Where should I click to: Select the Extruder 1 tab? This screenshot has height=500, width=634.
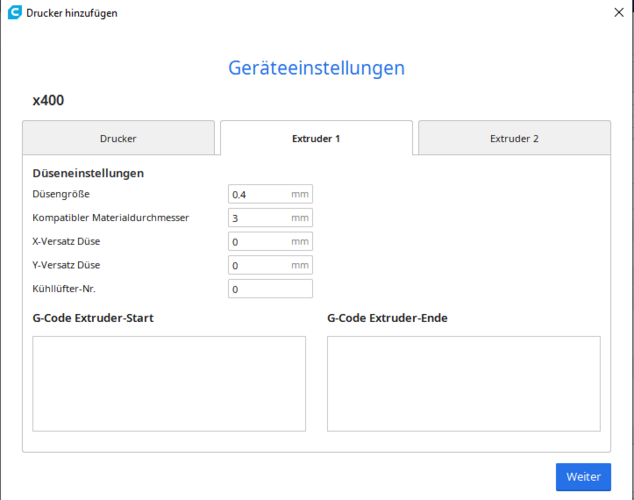coord(316,139)
